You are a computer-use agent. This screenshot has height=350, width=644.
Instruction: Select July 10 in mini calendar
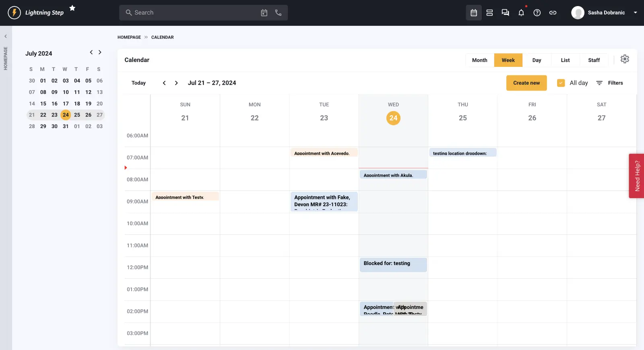(66, 92)
